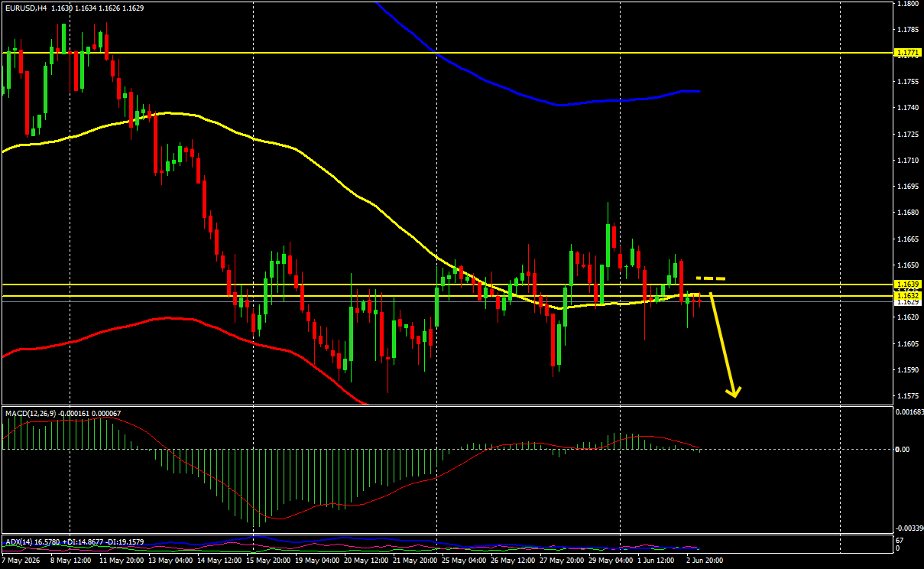Click the 1.1620 price axis value

(909, 317)
